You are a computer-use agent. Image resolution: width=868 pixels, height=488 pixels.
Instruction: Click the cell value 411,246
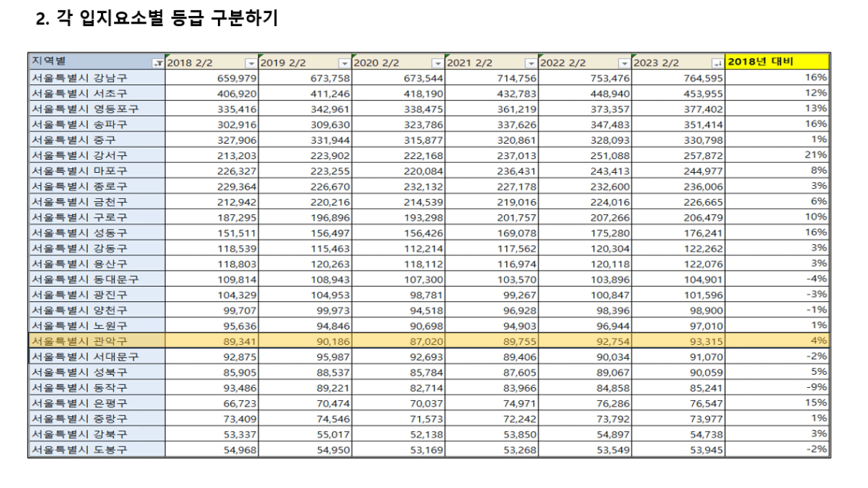(x=330, y=93)
